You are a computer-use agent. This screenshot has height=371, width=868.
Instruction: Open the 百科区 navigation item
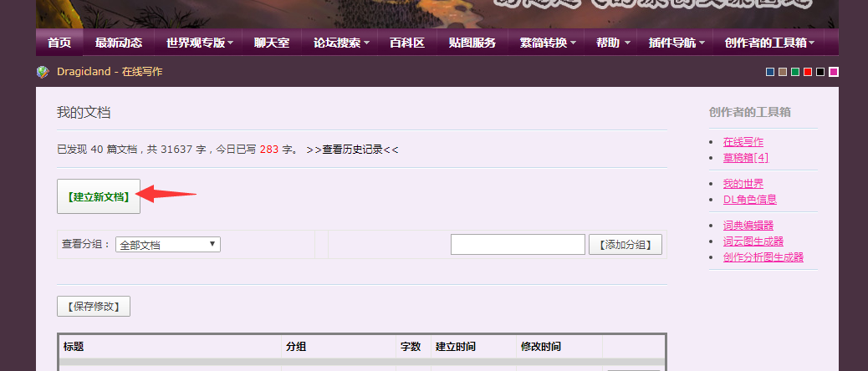(407, 43)
